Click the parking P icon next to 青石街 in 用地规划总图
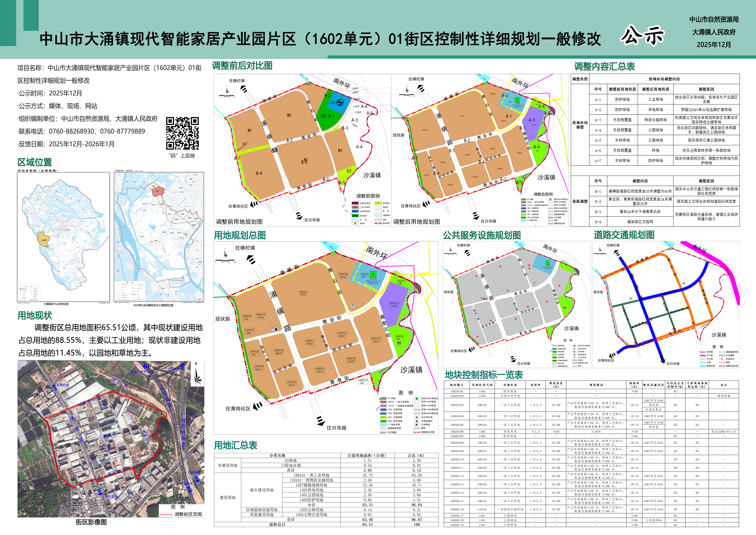The image size is (756, 535). (x=353, y=306)
